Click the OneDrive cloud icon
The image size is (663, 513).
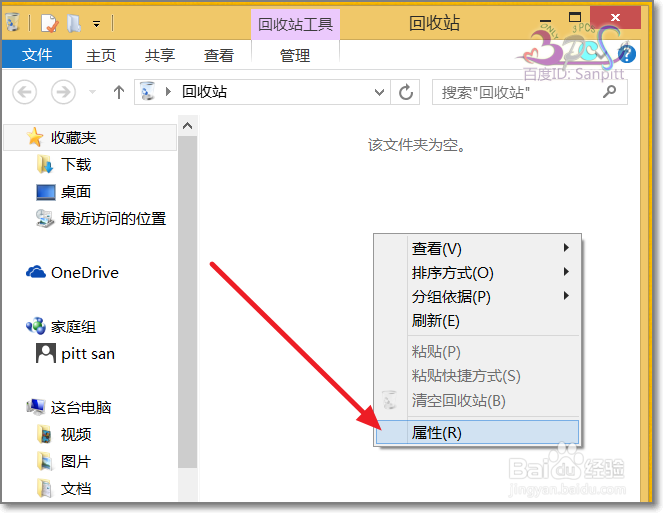tap(36, 272)
